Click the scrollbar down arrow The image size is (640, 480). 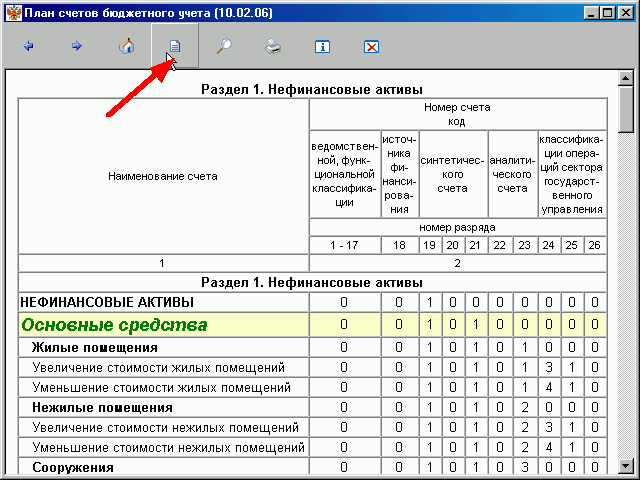point(625,466)
